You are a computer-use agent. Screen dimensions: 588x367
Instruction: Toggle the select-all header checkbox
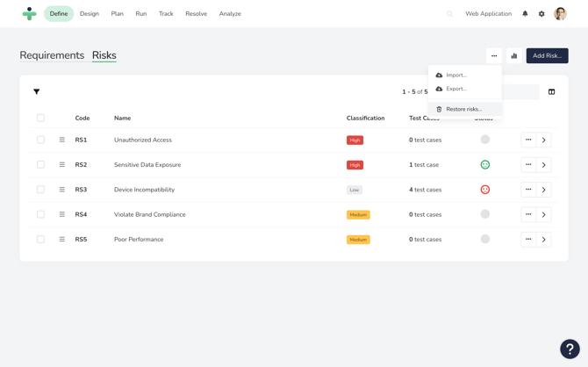coord(40,118)
